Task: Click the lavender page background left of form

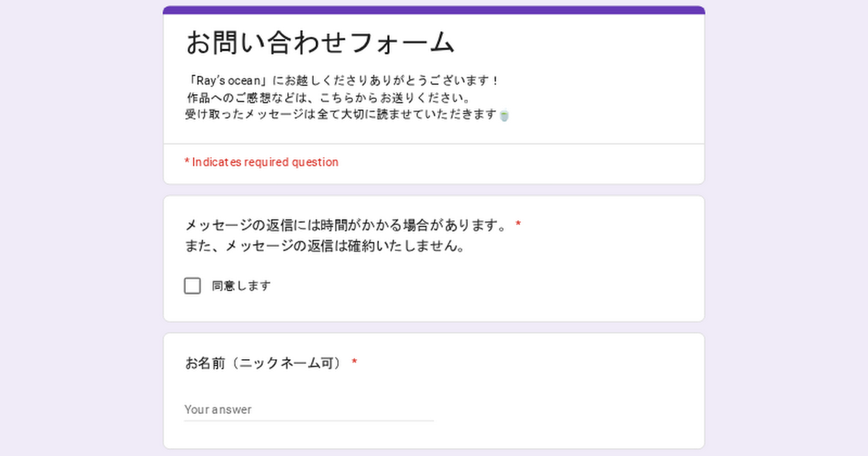Action: click(x=80, y=232)
